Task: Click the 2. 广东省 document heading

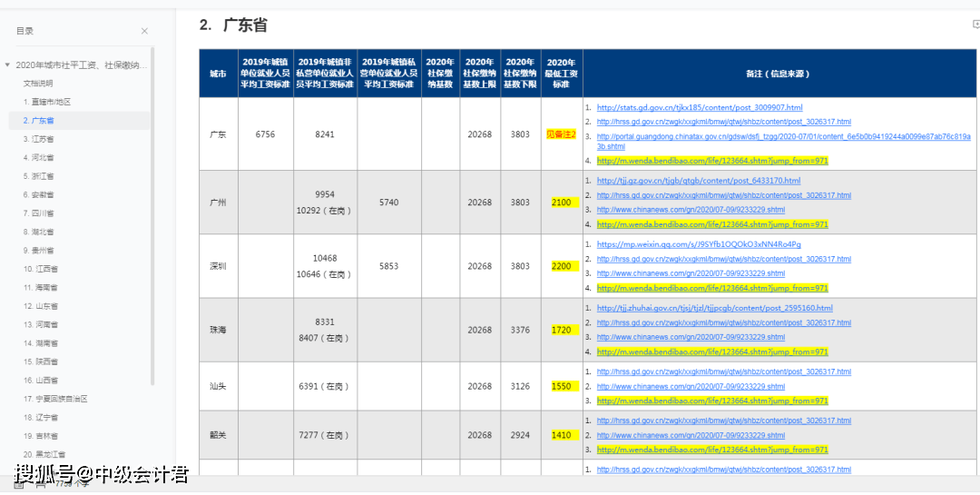Action: [233, 25]
